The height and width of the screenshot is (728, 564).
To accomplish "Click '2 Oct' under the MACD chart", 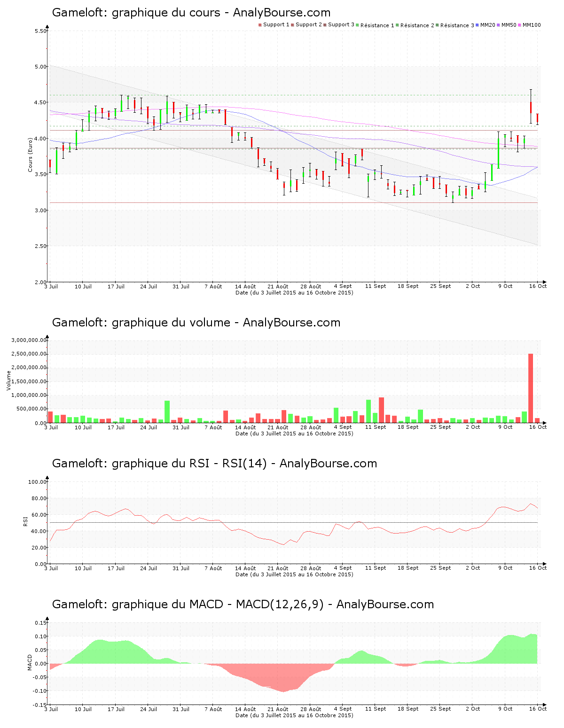I will (473, 709).
